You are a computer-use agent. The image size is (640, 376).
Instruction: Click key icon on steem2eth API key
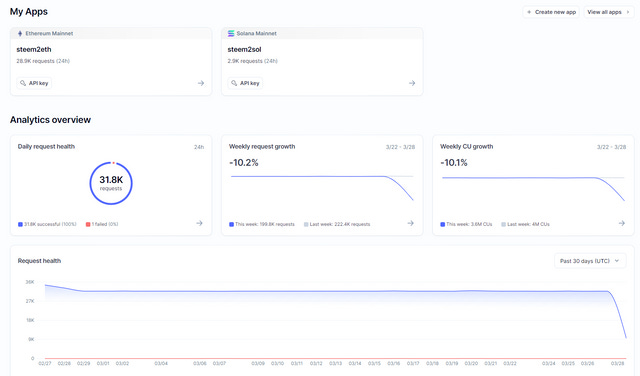point(23,83)
